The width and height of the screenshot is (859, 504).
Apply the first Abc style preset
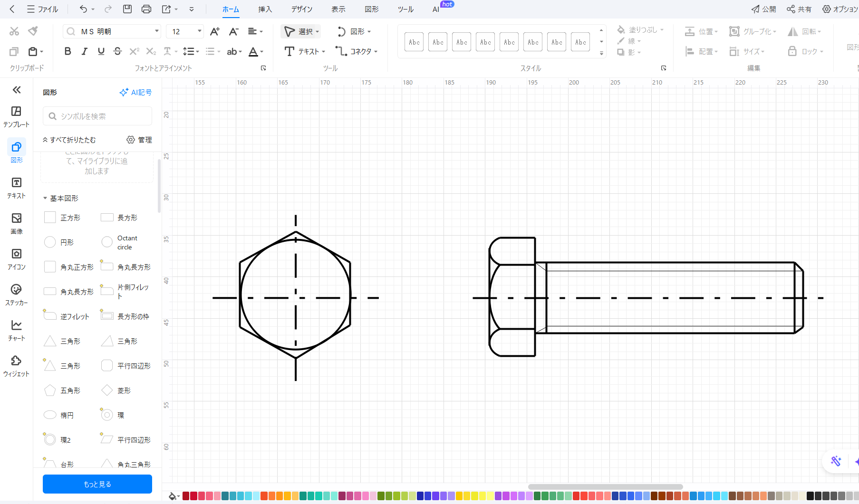coord(414,42)
